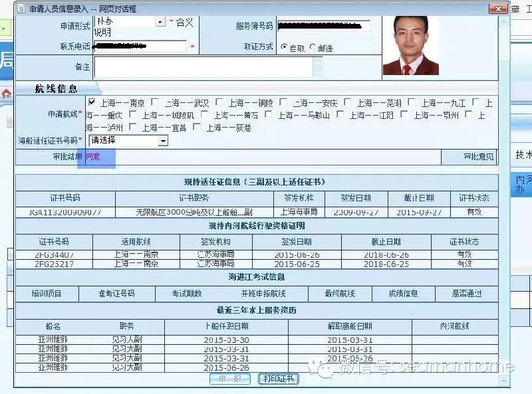Click the 联系电话 input field
This screenshot has height=394, width=532.
click(x=140, y=46)
